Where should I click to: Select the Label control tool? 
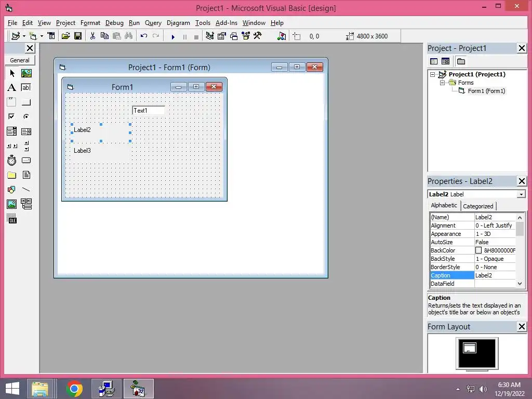click(x=12, y=87)
